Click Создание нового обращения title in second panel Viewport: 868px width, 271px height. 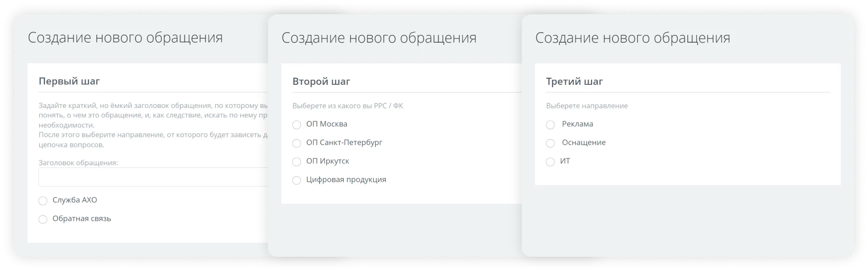379,37
